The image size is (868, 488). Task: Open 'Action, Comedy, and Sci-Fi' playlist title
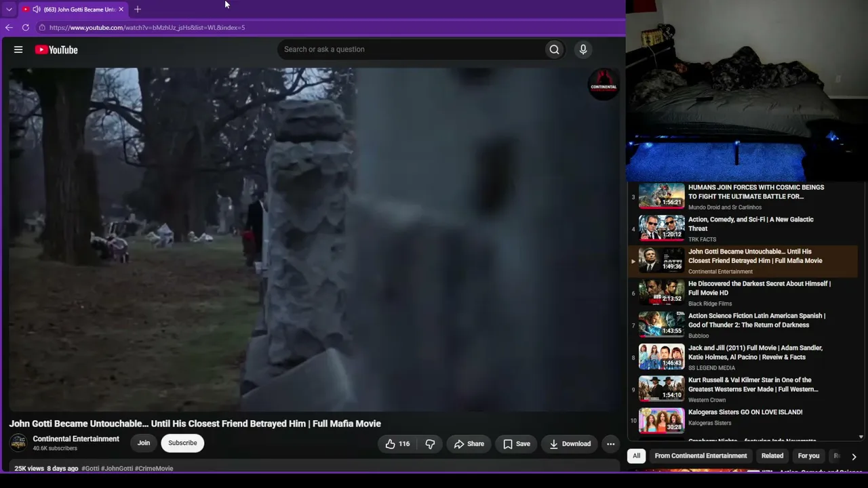(751, 224)
